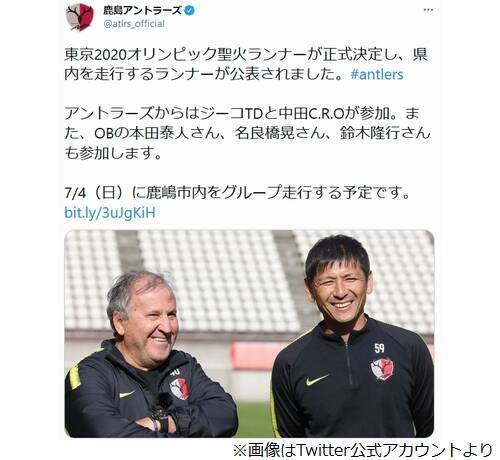Click the club crest under number 59
Image resolution: width=500 pixels, height=460 pixels.
coord(382,369)
